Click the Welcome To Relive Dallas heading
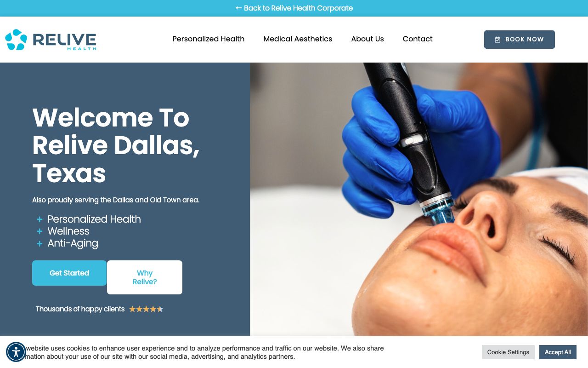This screenshot has height=368, width=588. click(x=116, y=145)
